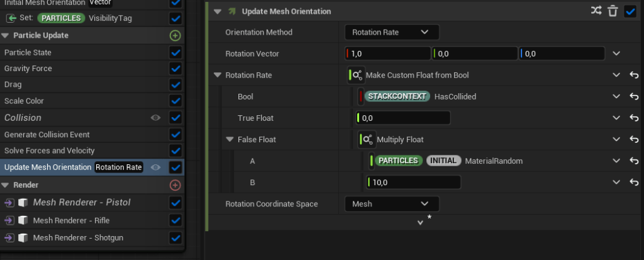Reset Rotation Rate to default with the arrow icon
The height and width of the screenshot is (260, 644).
click(x=634, y=76)
